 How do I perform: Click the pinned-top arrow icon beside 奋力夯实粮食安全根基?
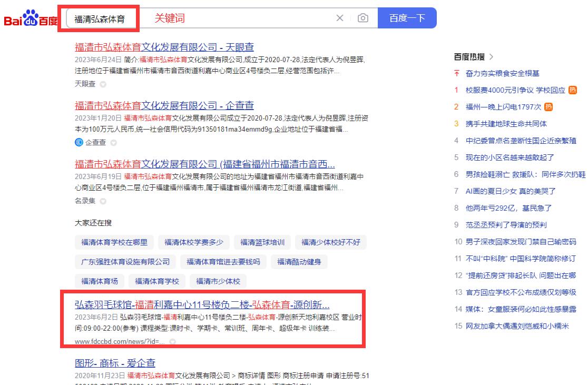tap(456, 73)
